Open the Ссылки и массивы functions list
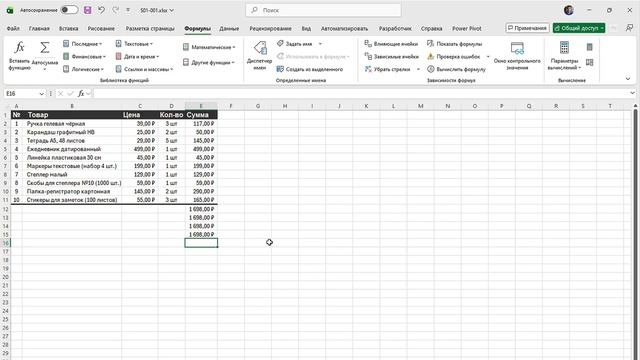Screen dimensions: 640x360 pyautogui.click(x=144, y=69)
